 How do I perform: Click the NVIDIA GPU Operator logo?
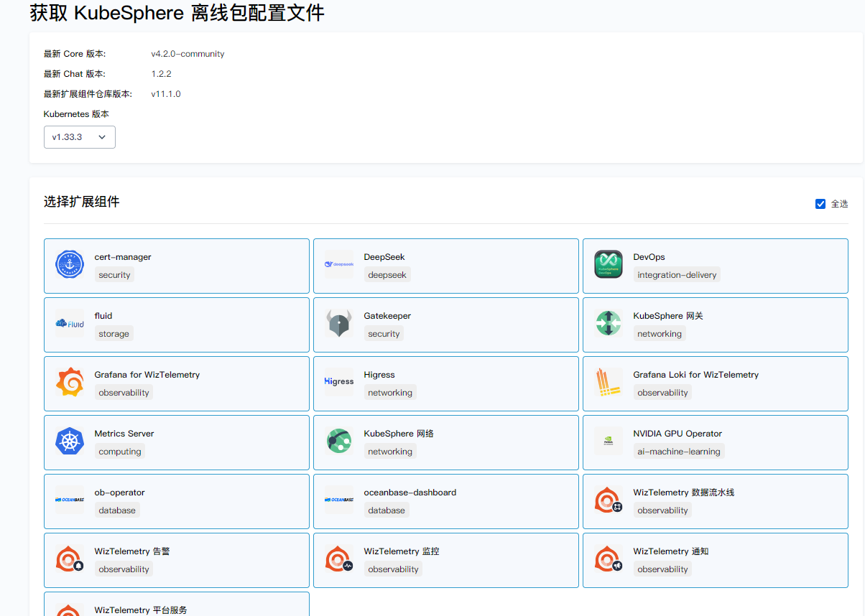[609, 441]
